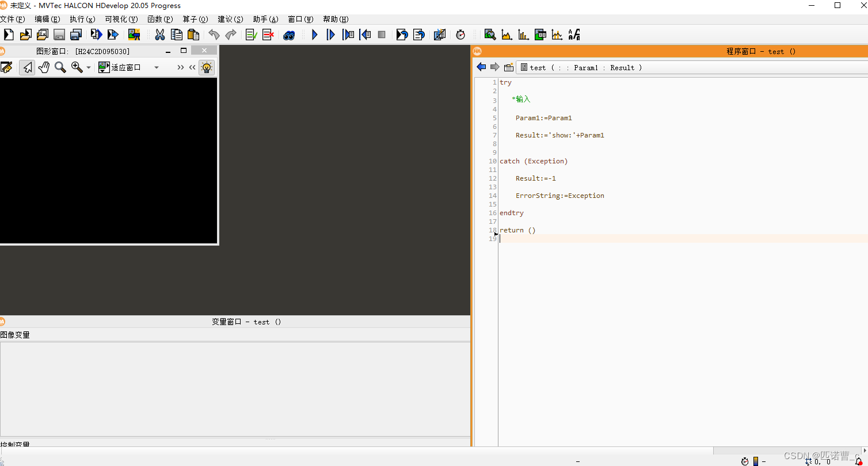Cut selection with the scissors icon
This screenshot has width=868, height=466.
[x=160, y=35]
